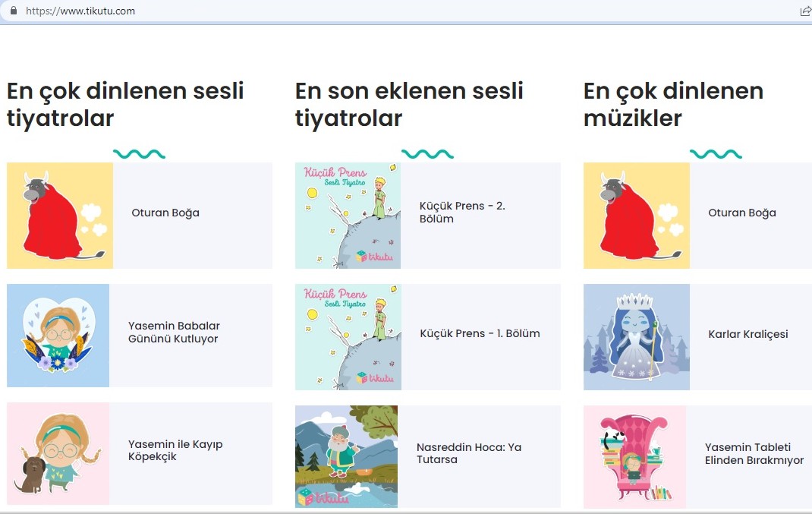Open Nasreddin Hoca Ya Tutarsa thumbnail
The width and height of the screenshot is (812, 514).
[x=347, y=456]
